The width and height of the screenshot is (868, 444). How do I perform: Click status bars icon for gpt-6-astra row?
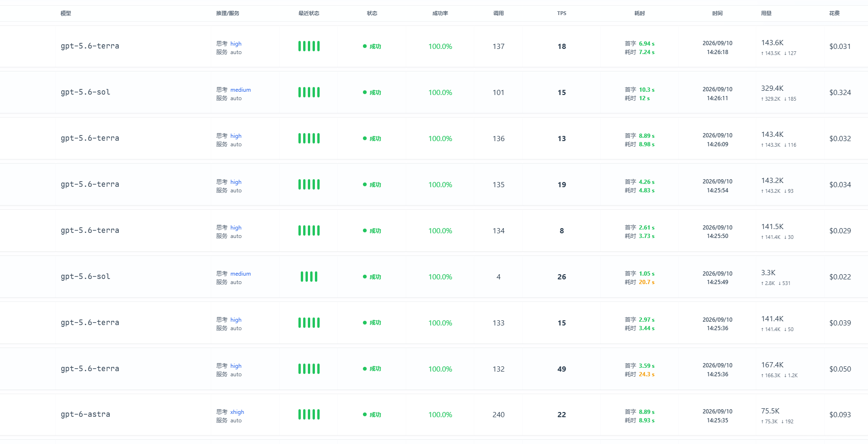(x=309, y=414)
